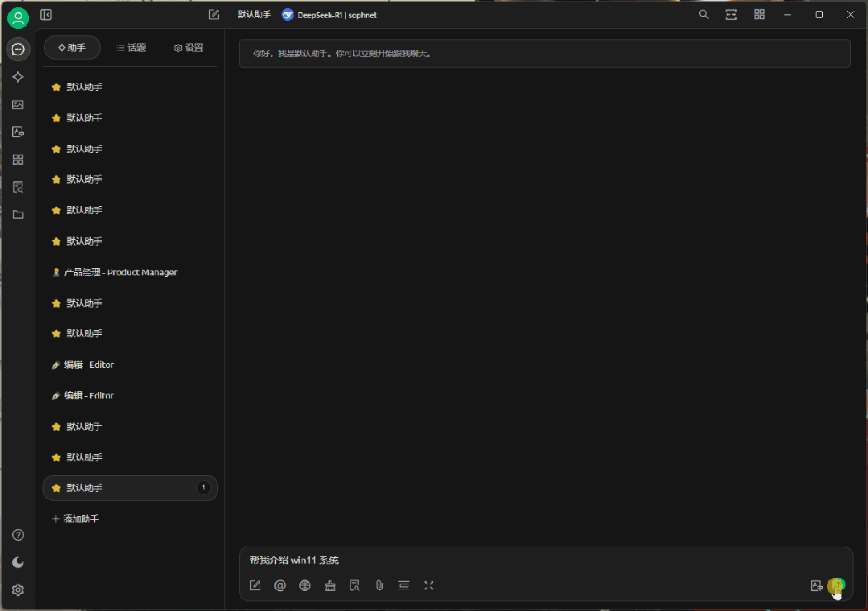Viewport: 868px width, 611px height.
Task: Open the image painting icon in sidebar
Action: [x=18, y=105]
